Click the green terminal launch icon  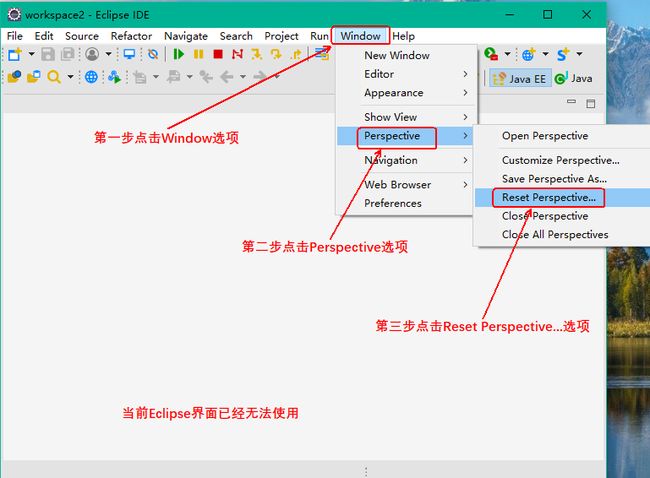(491, 54)
